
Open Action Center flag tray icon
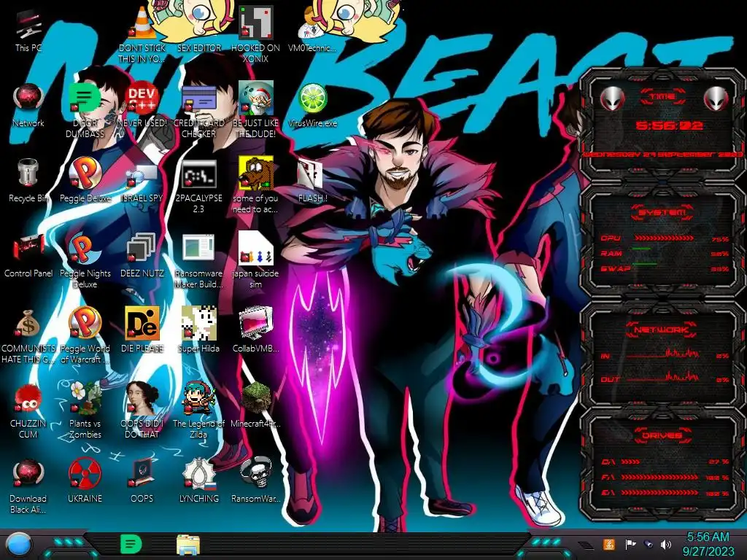point(630,544)
